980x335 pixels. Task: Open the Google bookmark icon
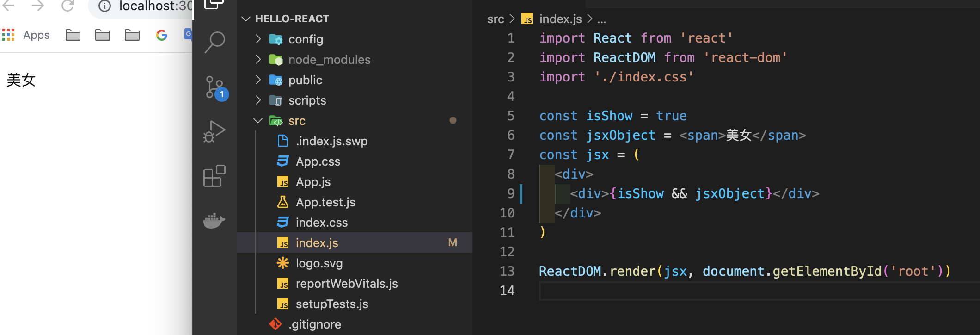(161, 35)
